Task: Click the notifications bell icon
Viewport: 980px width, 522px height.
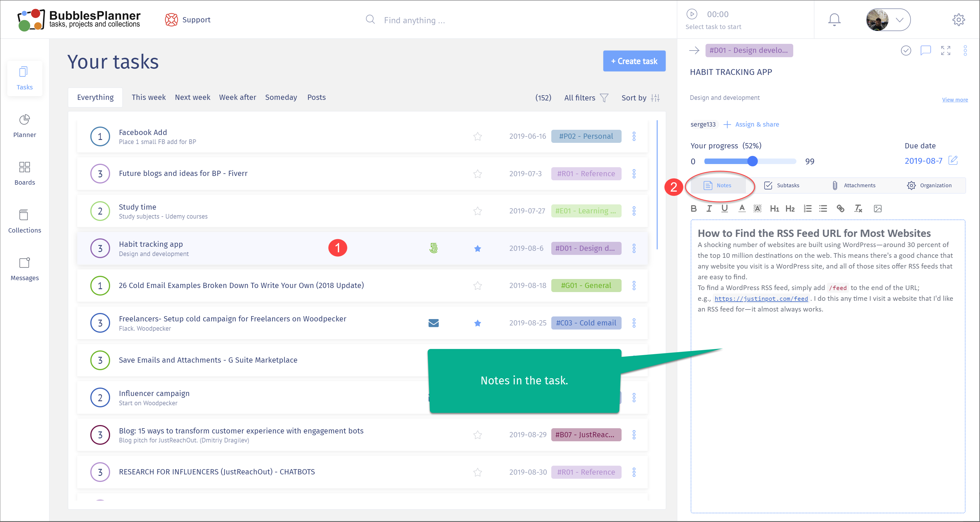Action: (x=834, y=20)
